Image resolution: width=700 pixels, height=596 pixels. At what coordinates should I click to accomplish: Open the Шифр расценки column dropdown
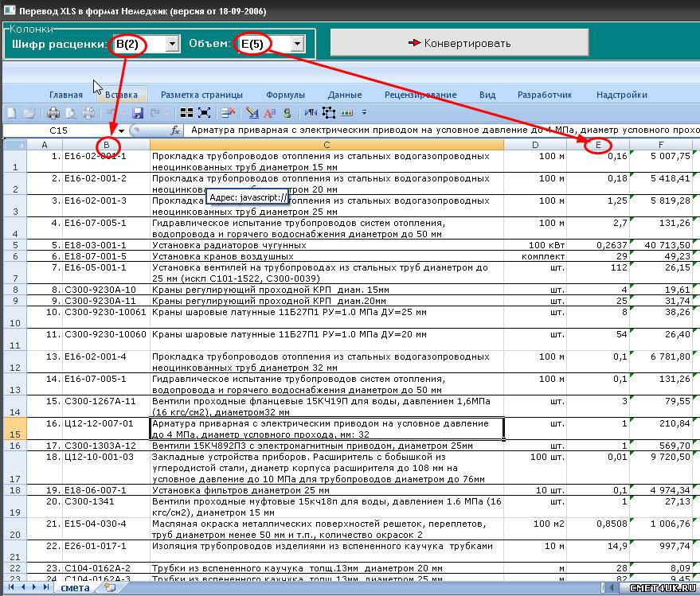point(172,44)
